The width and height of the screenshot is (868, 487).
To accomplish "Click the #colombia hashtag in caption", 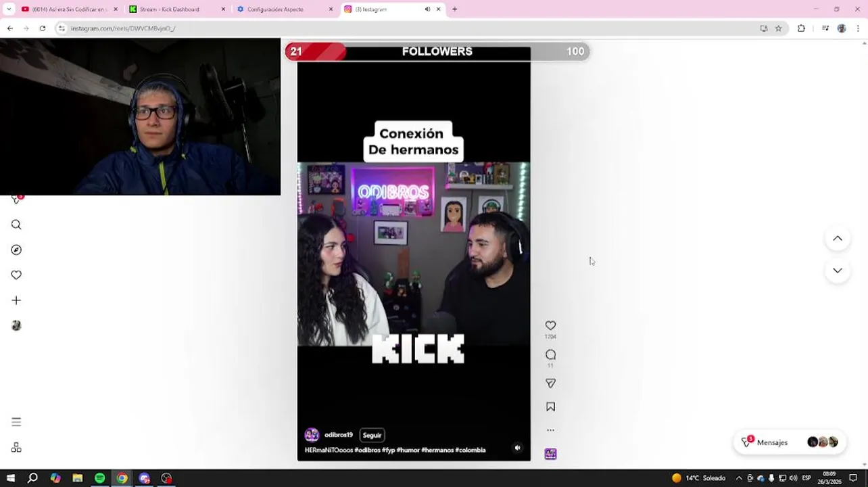I will click(471, 450).
